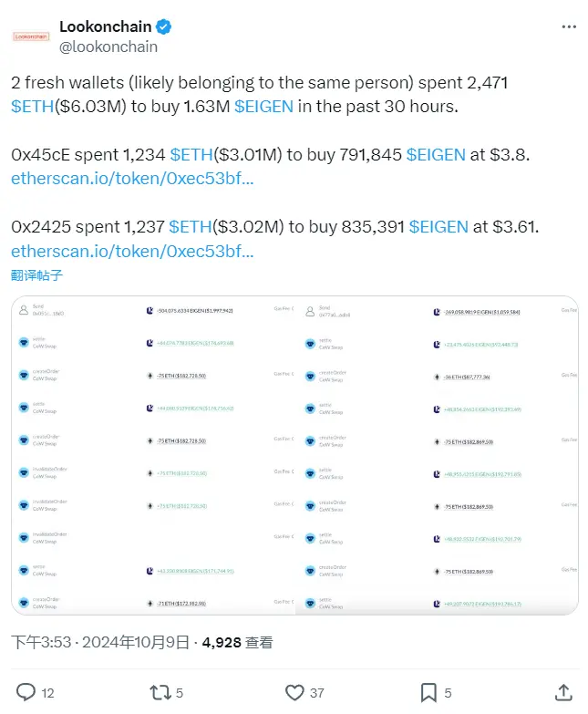Open the @lookonchain handle

point(108,47)
